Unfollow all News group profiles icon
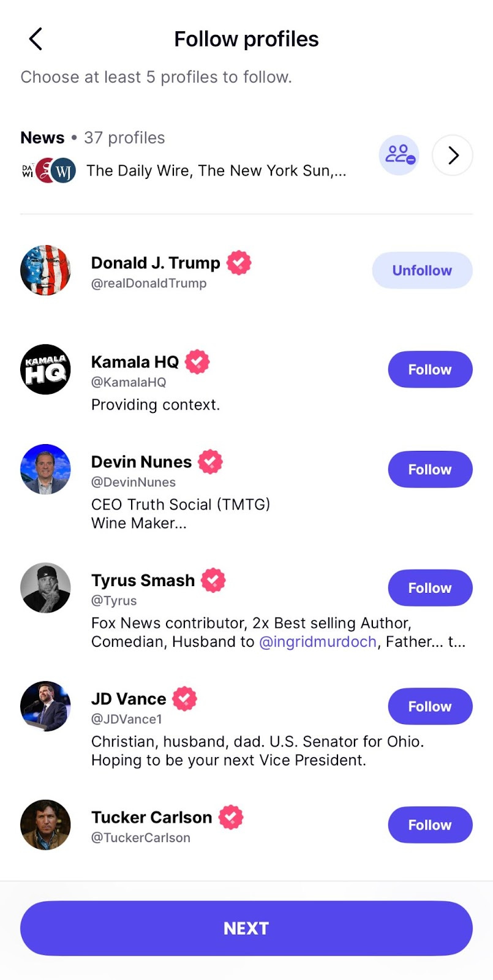This screenshot has width=493, height=980. coord(399,156)
